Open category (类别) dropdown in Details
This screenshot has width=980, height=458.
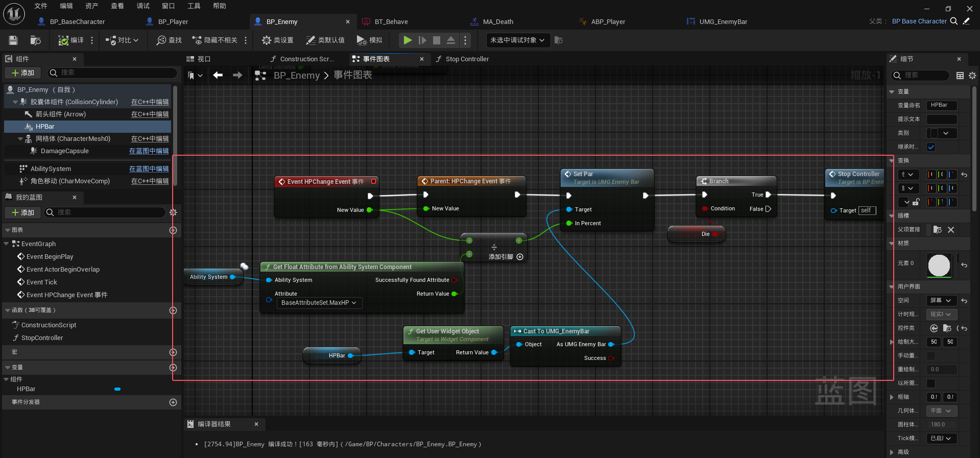(x=941, y=133)
